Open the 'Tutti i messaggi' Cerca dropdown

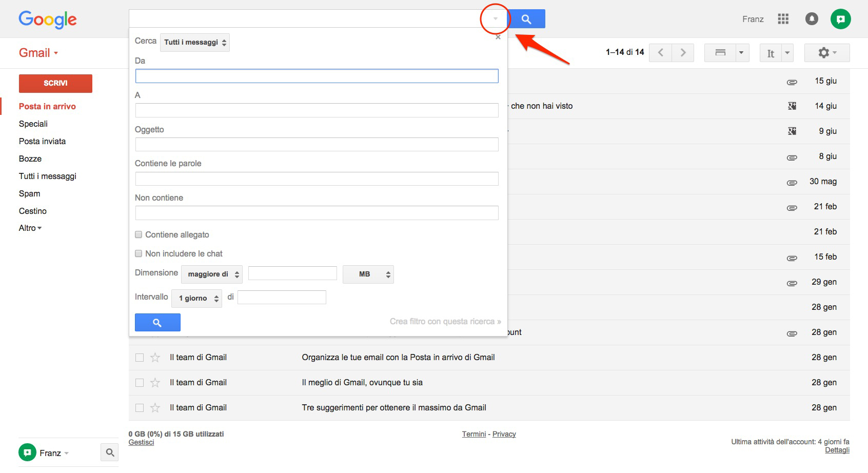[195, 43]
